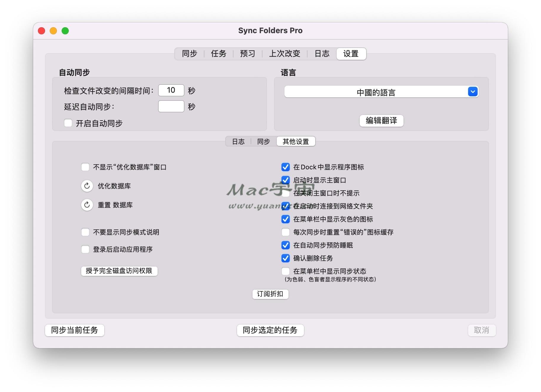Click the blue chevron on the language picker
The width and height of the screenshot is (541, 392).
472,91
